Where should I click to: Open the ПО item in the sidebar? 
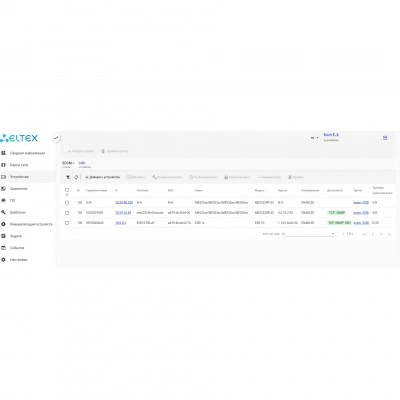(12, 200)
